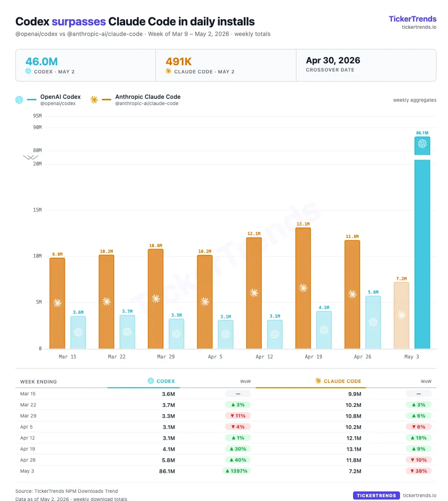Click the red 11% Codex WoW badge
Image resolution: width=448 pixels, height=501 pixels.
point(238,416)
